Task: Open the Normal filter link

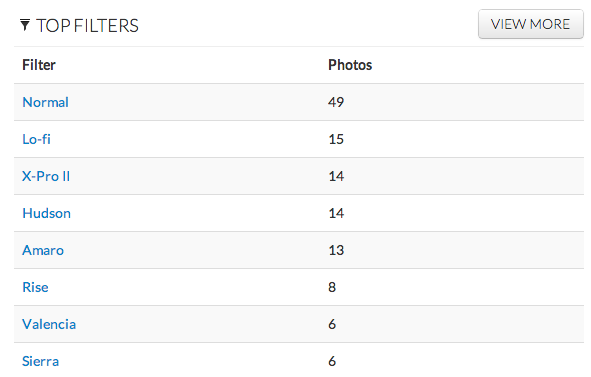Action: [46, 102]
